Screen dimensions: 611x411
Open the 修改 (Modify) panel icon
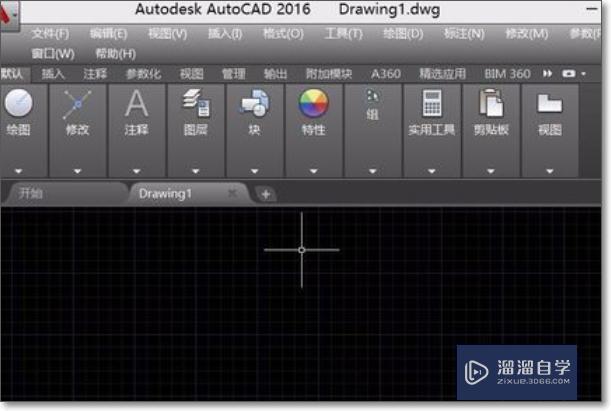[x=77, y=104]
